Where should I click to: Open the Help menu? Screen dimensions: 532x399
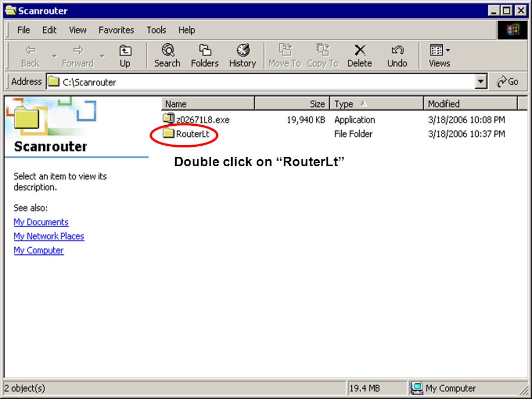(187, 30)
